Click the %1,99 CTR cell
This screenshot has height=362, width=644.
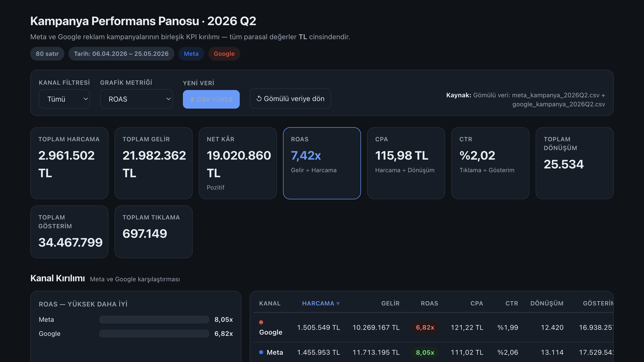508,327
